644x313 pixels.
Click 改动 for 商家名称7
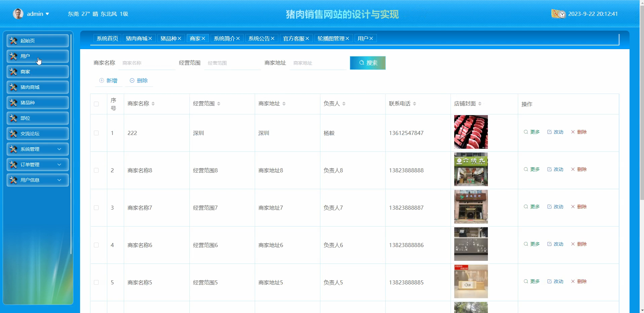[556, 207]
